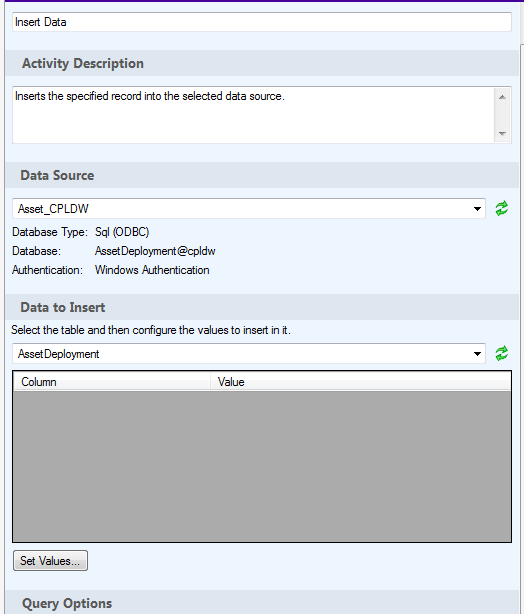The height and width of the screenshot is (614, 524).
Task: Click the Windows Authentication value text
Action: click(x=152, y=270)
